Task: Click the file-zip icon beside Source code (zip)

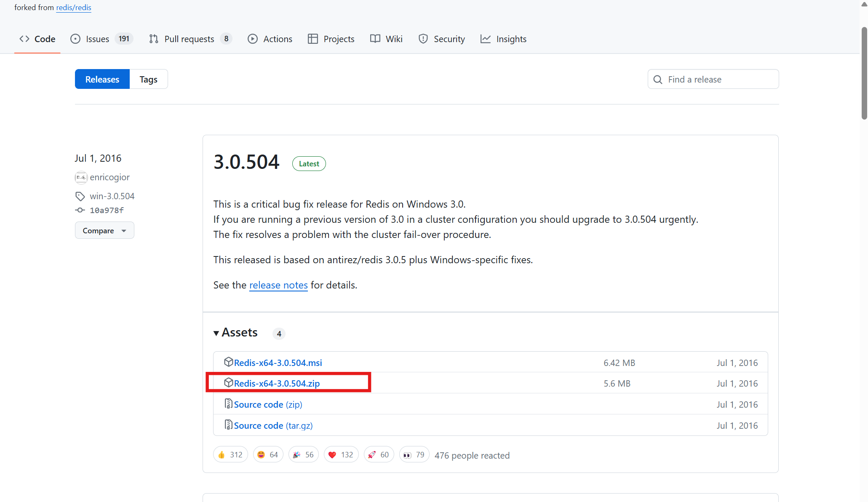Action: (228, 403)
